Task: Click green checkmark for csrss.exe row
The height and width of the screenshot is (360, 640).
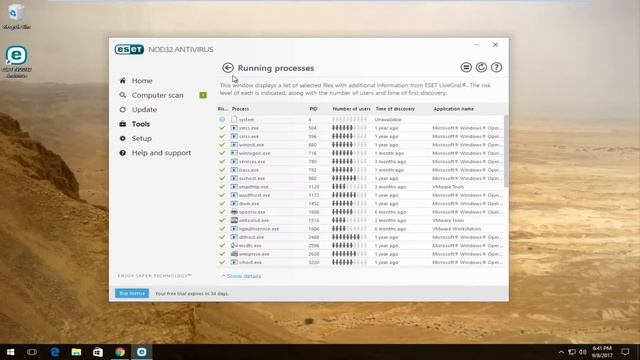Action: [222, 136]
